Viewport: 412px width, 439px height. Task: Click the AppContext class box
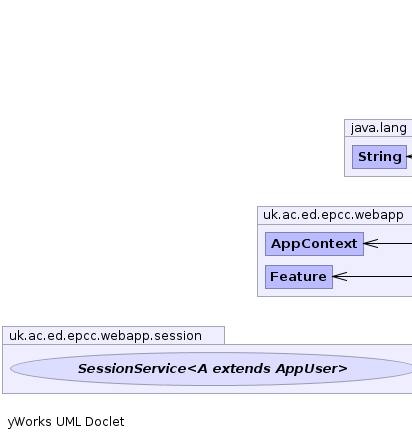pos(314,244)
